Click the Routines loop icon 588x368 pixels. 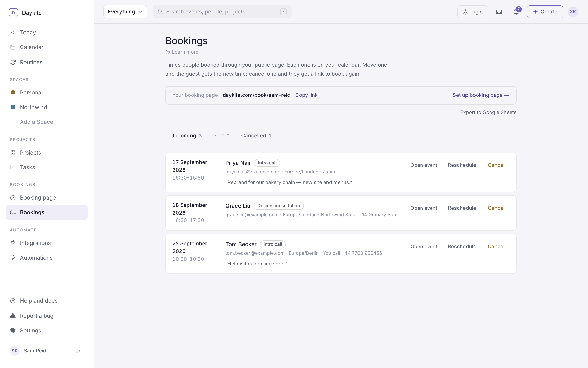coord(13,62)
